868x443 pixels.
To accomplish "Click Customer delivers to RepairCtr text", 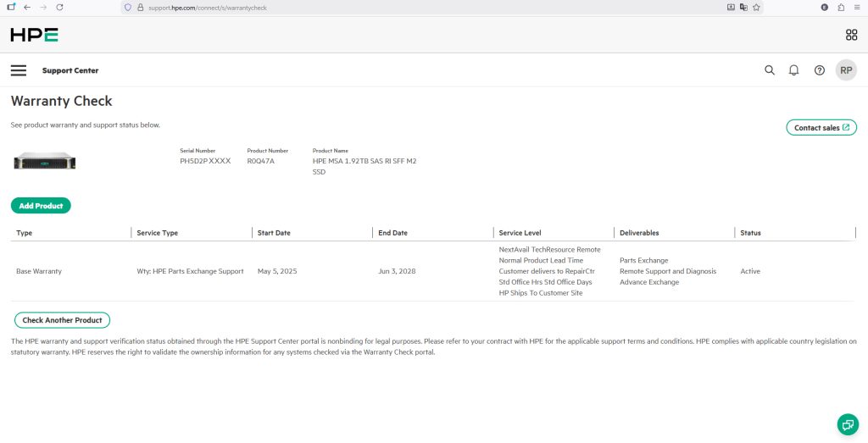I will click(x=547, y=272).
